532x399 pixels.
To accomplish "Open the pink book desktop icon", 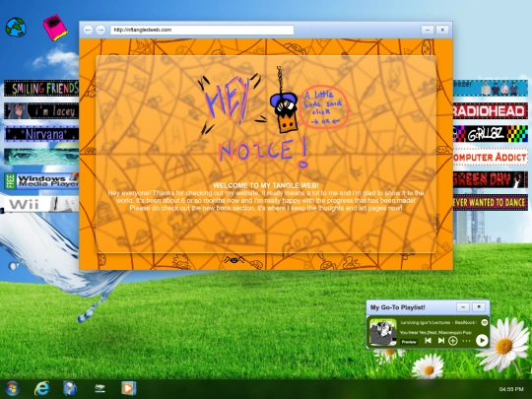I will 55,28.
